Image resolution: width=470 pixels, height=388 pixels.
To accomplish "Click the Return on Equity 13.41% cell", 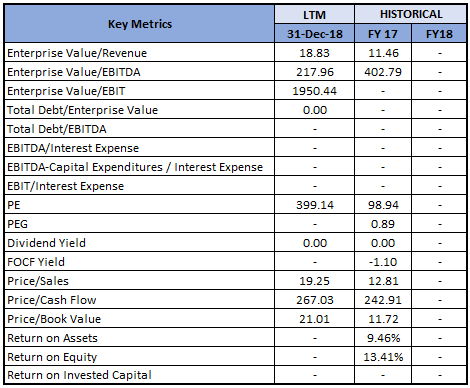I will [383, 357].
